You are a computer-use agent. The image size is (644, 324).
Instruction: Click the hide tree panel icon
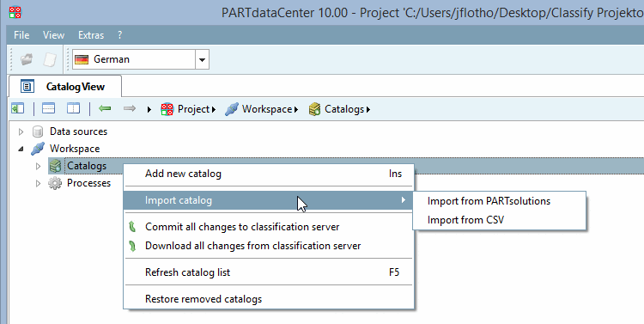18,108
